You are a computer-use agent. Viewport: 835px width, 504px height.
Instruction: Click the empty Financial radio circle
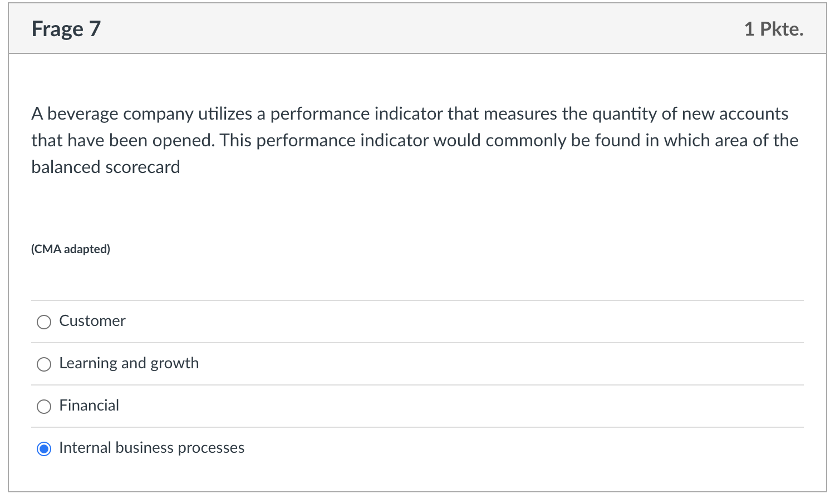click(x=44, y=407)
